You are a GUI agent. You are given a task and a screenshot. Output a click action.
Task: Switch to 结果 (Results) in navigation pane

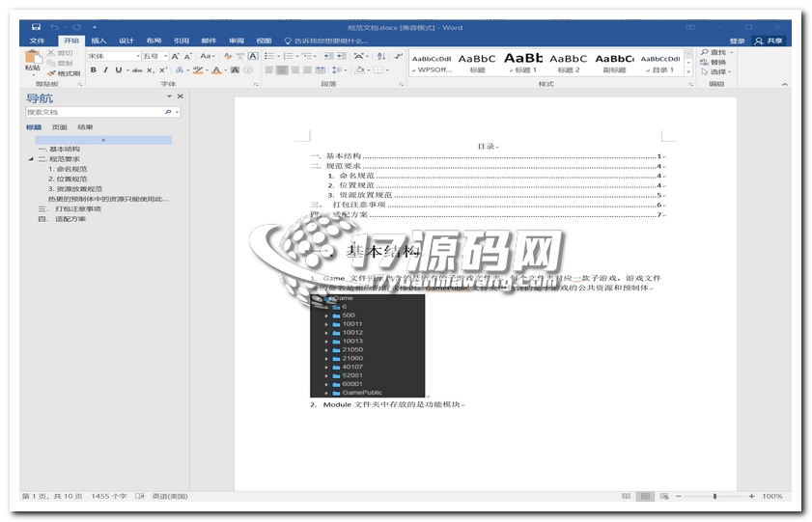point(85,127)
